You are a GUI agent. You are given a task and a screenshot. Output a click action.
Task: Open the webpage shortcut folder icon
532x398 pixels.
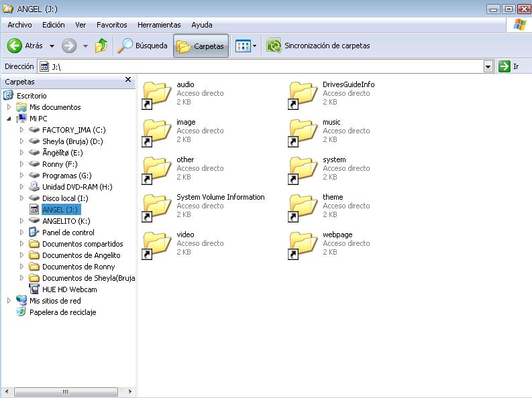tap(303, 247)
